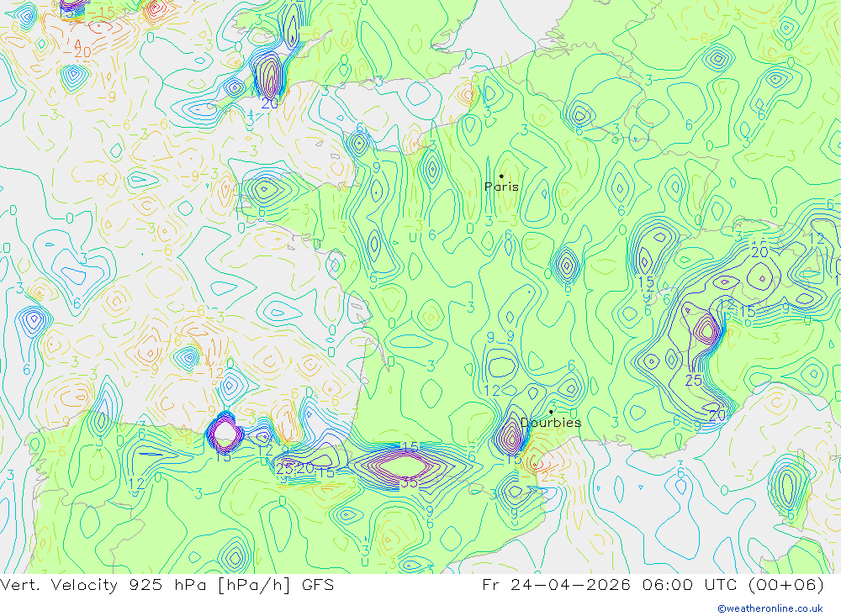841x616 pixels.
Task: Click the 'Vert. Velocity 925 hPa [hPa/h] GFS' caption
Action: (x=167, y=584)
